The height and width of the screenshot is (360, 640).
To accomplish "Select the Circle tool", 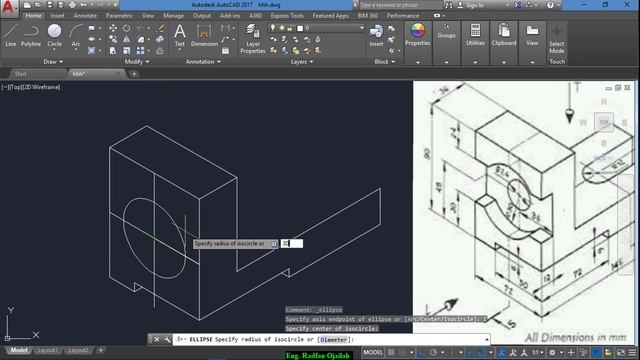I will tap(54, 36).
